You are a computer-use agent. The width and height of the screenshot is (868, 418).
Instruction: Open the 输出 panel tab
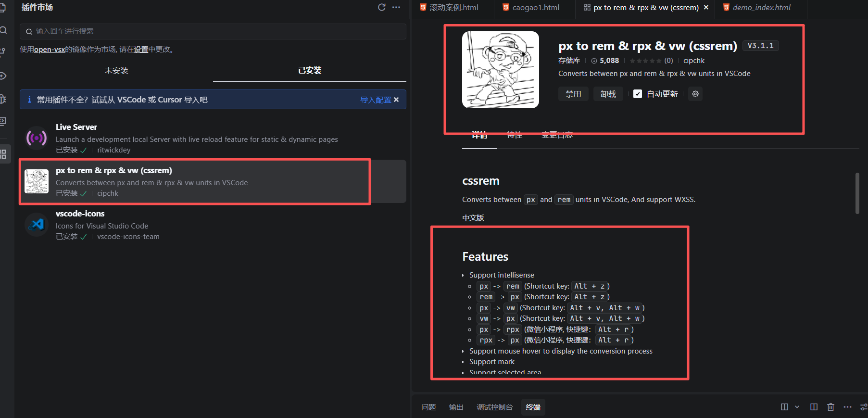click(456, 407)
